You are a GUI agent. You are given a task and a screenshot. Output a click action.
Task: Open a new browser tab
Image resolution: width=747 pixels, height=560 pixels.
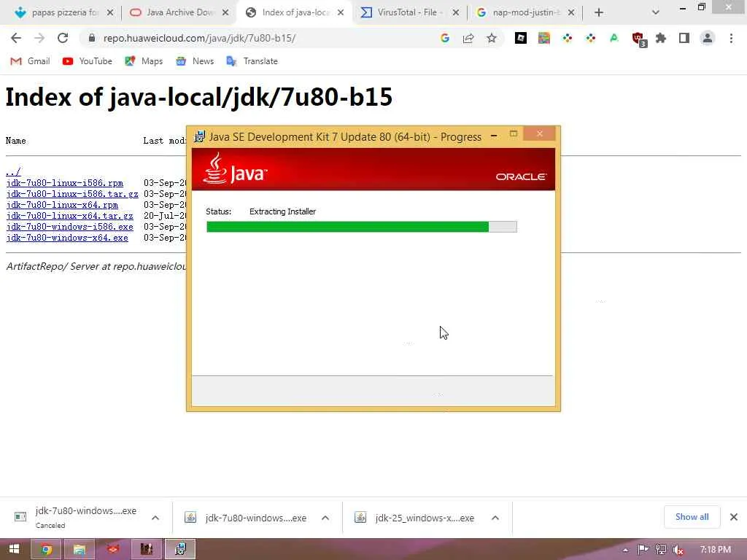599,12
